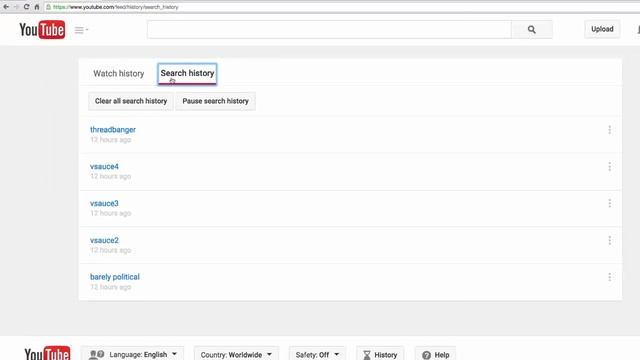The image size is (640, 360).
Task: Click the browser home icon
Action: pyautogui.click(x=37, y=7)
